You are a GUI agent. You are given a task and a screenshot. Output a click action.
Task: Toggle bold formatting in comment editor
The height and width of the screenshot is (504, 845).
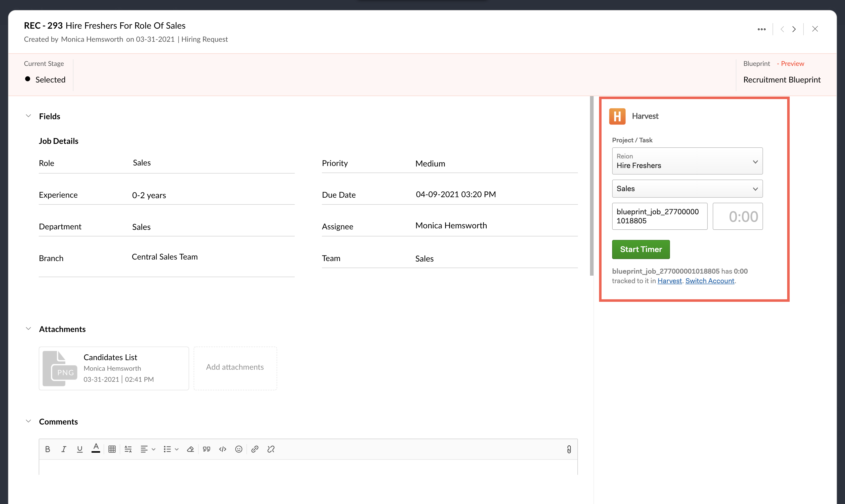48,449
